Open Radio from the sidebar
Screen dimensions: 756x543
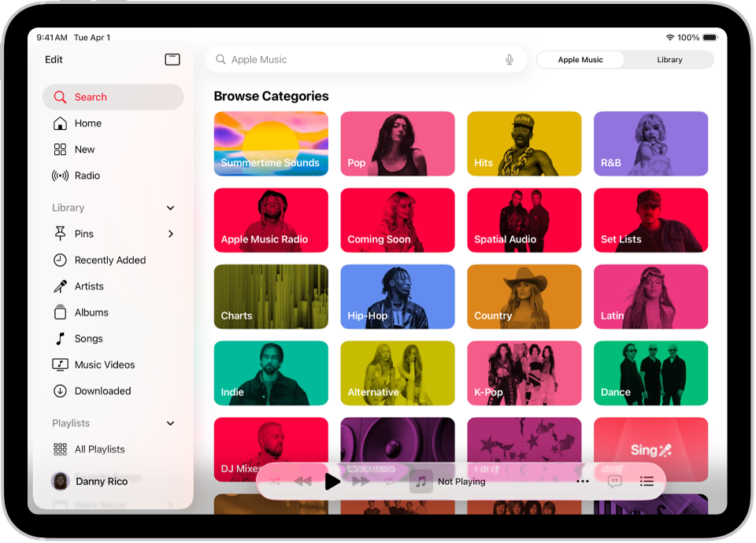point(87,175)
